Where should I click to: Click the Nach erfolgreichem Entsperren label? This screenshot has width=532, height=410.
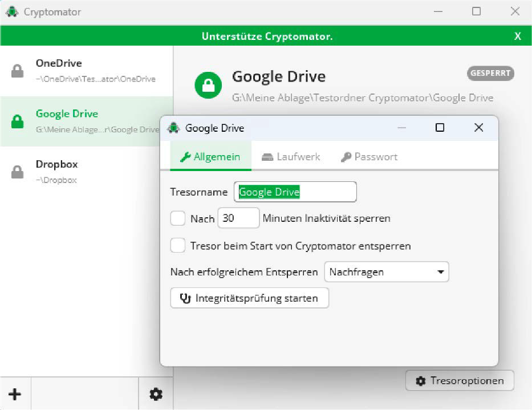pos(244,272)
